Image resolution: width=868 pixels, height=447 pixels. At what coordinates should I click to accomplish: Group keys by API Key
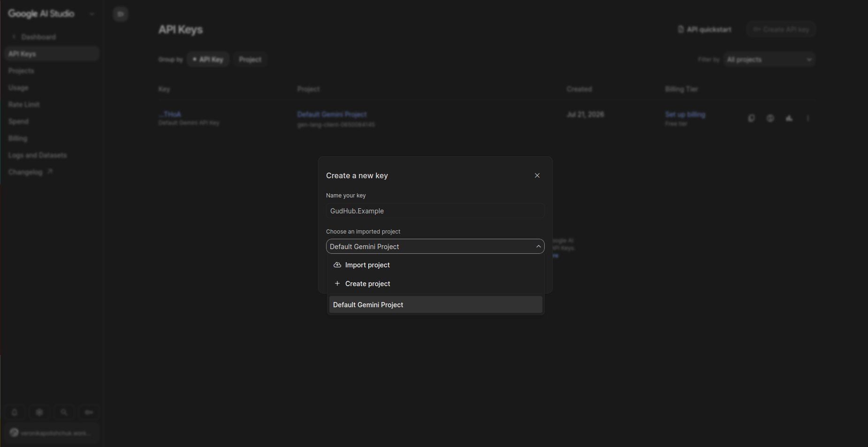[x=208, y=60]
